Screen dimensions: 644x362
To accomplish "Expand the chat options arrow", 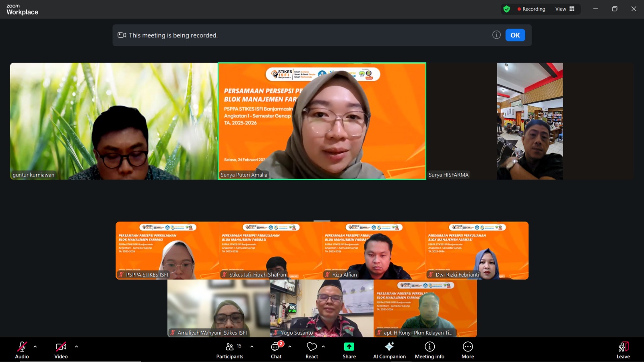I will (x=290, y=346).
